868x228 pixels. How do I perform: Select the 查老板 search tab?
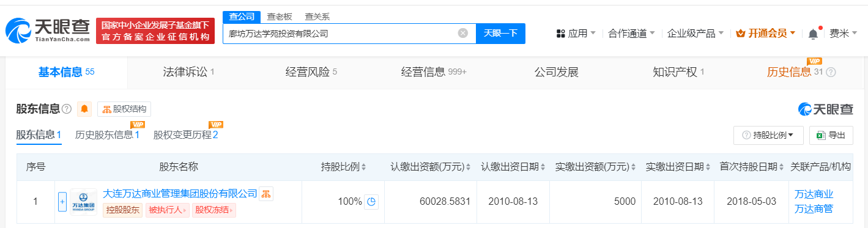click(x=280, y=17)
